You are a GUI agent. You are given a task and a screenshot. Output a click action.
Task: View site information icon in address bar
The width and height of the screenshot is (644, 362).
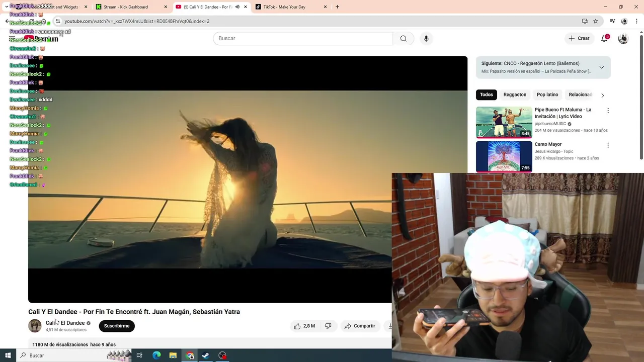(58, 21)
